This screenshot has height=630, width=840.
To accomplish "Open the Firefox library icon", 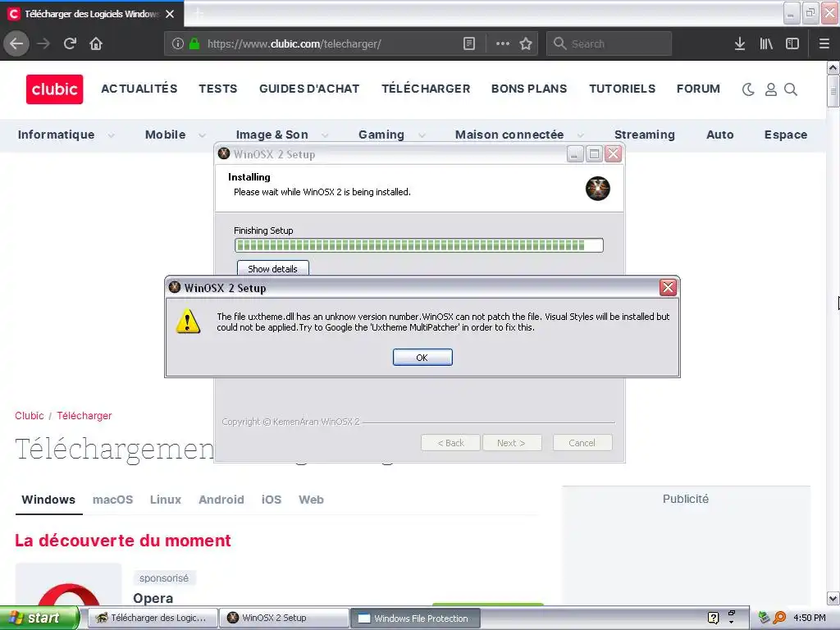I will 766,43.
